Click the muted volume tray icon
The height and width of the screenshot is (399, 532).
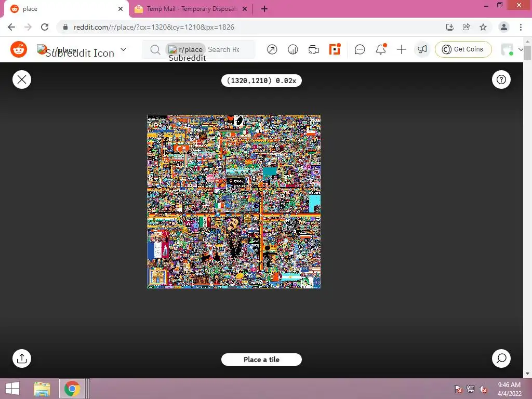[x=483, y=389]
